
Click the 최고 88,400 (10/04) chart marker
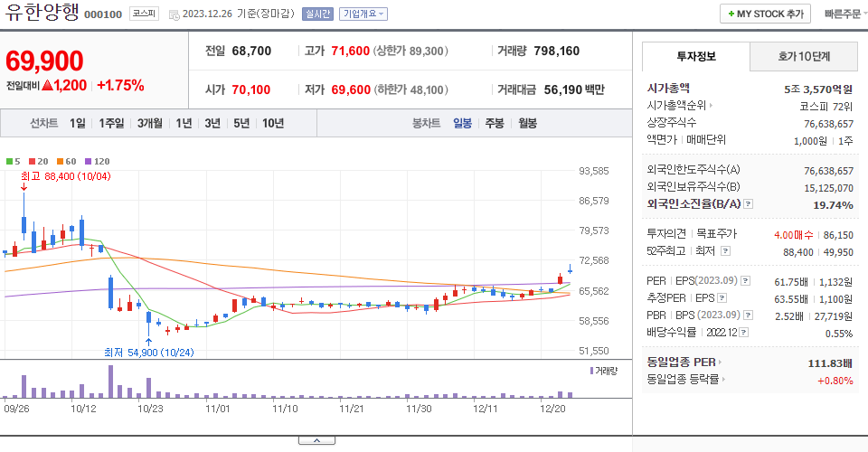[66, 176]
